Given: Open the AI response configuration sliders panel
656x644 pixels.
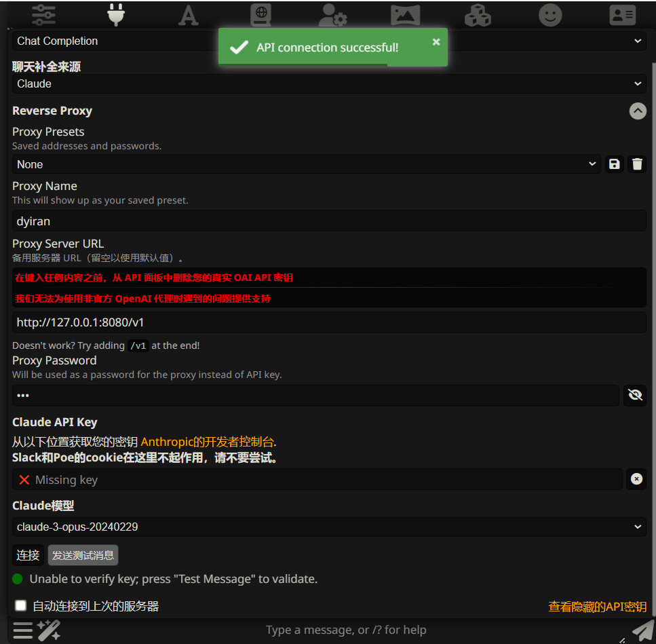Looking at the screenshot, I should (x=44, y=14).
